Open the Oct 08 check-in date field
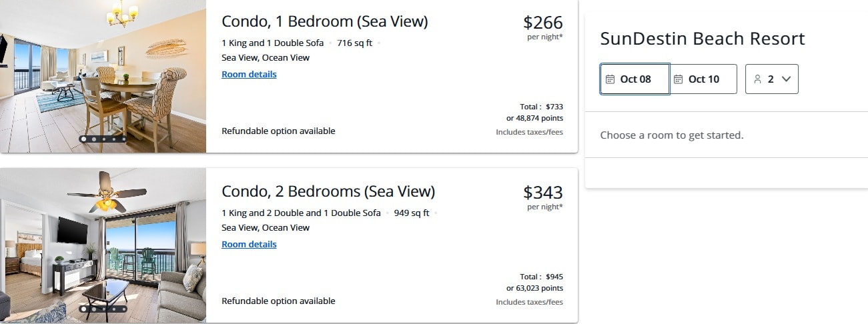Image resolution: width=868 pixels, height=324 pixels. coord(634,79)
